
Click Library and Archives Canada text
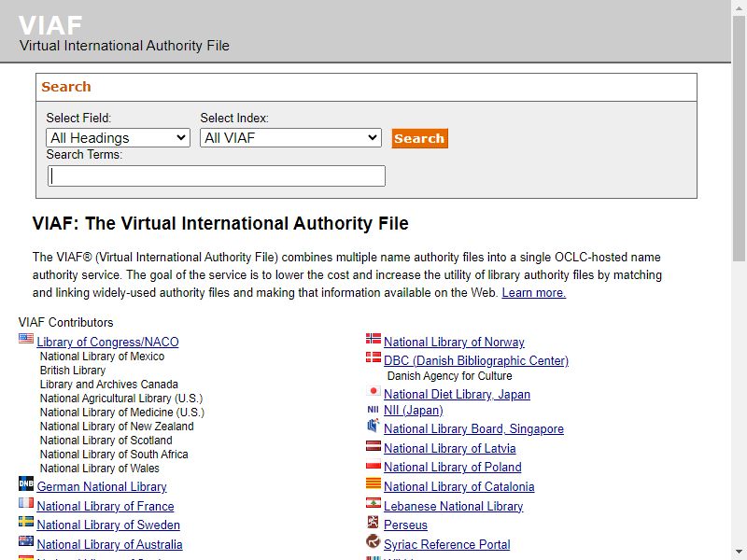point(109,385)
